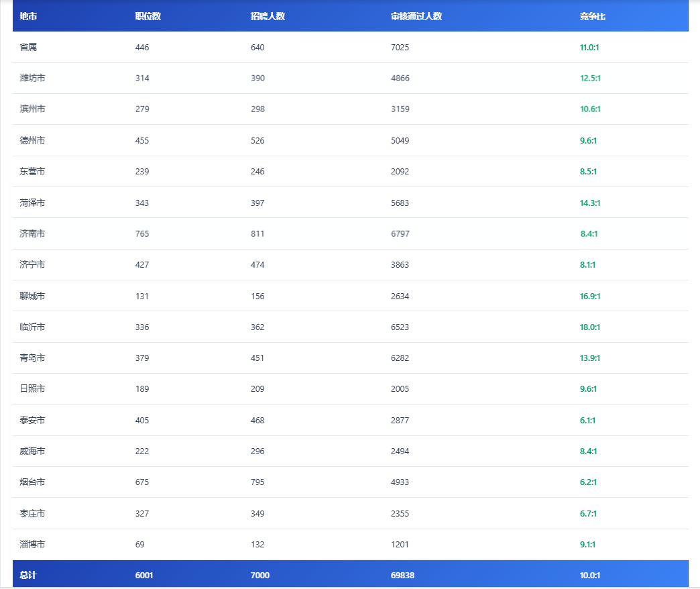
Task: Select the 烟台市 row label
Action: (x=32, y=482)
